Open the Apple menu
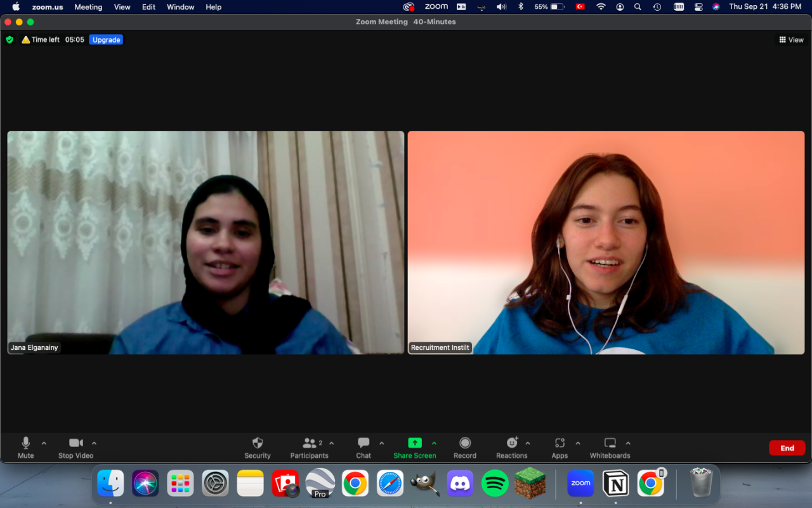Screen dimensions: 812x508 16,7
